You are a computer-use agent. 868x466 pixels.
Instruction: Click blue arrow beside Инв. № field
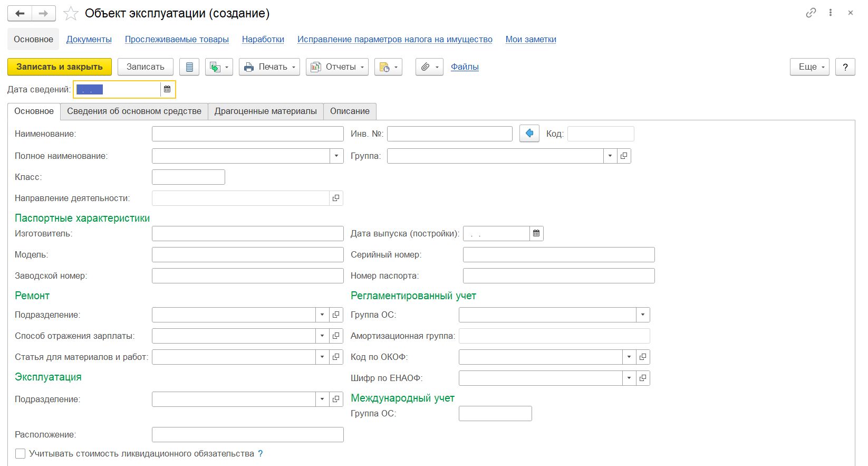[x=529, y=134]
